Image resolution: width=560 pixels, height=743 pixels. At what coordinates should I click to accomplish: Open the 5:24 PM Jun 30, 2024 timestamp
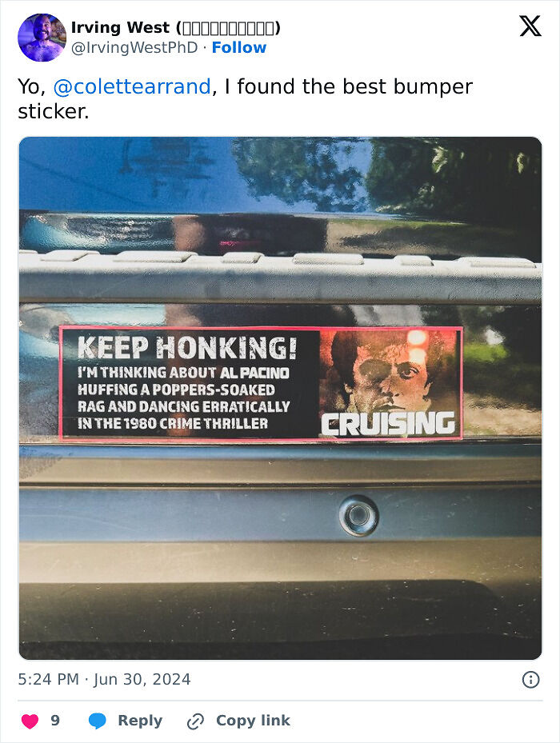point(104,679)
